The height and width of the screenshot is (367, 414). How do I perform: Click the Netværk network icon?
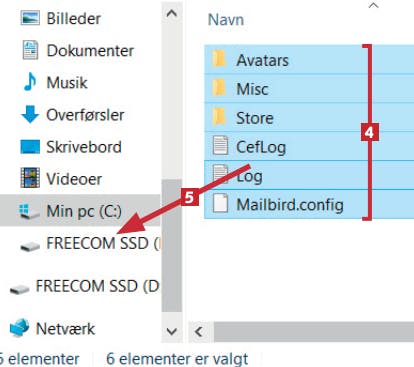click(19, 328)
